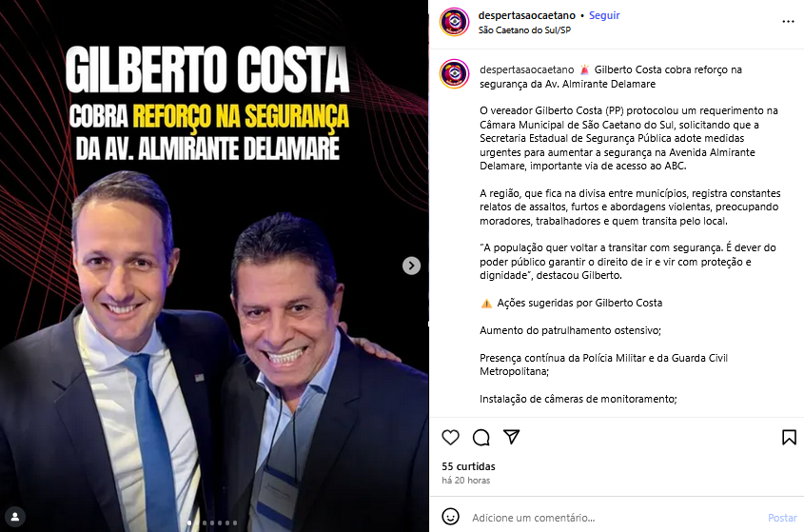Open comments with the speech bubble icon

click(x=480, y=437)
